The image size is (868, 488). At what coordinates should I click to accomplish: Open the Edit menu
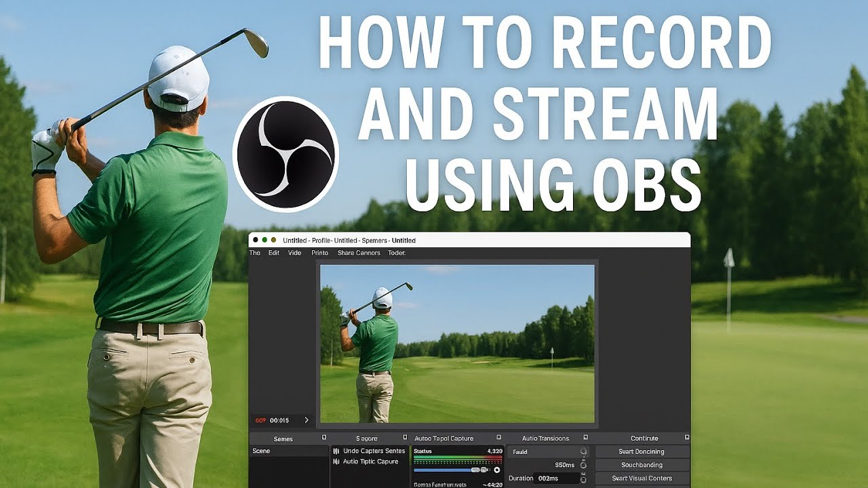click(x=274, y=253)
